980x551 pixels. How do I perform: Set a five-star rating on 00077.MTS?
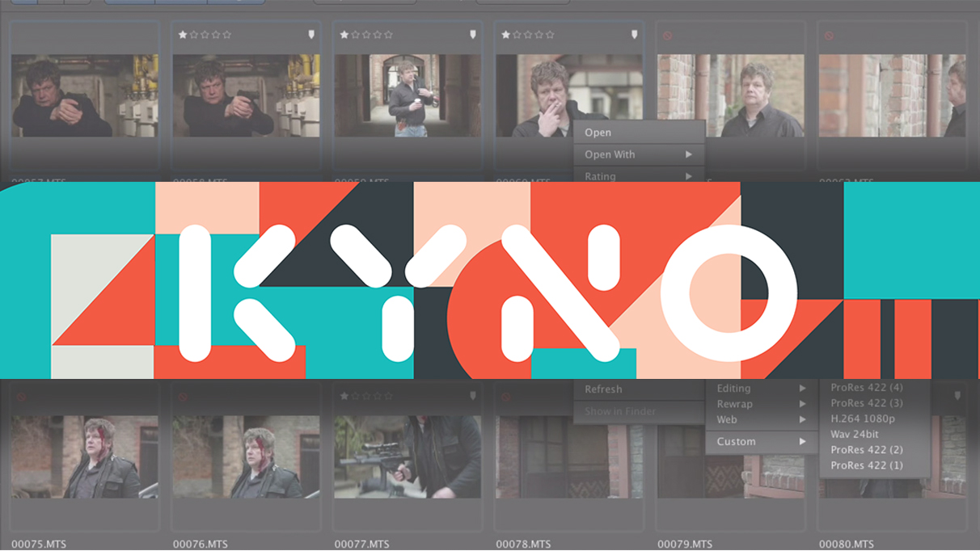388,397
